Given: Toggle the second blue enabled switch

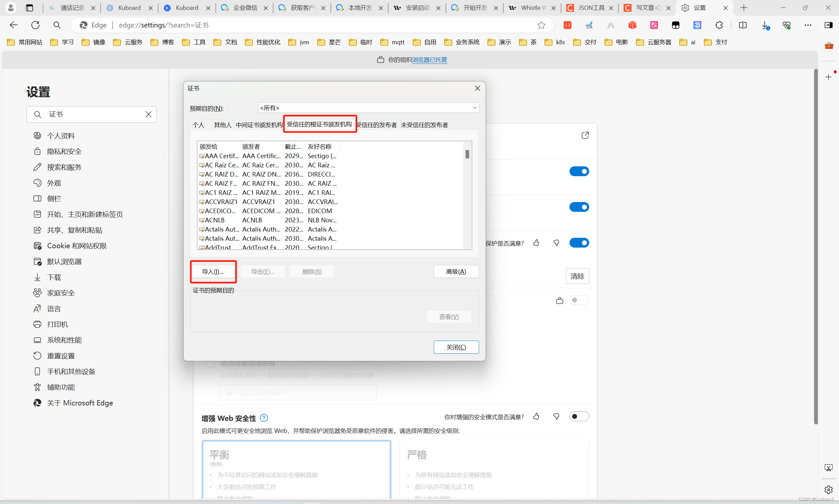Looking at the screenshot, I should tap(578, 207).
